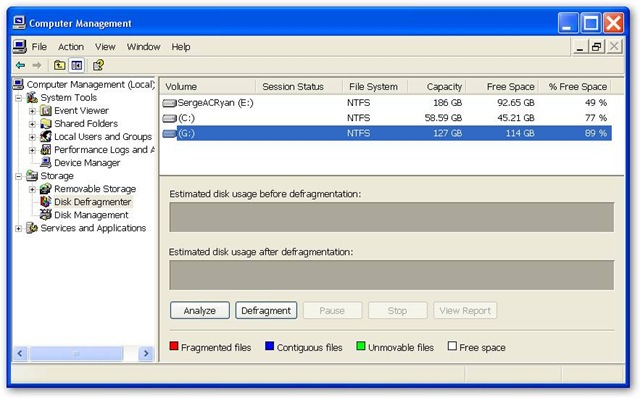The width and height of the screenshot is (640, 398).
Task: Select the (C:) volume row
Action: 385,118
